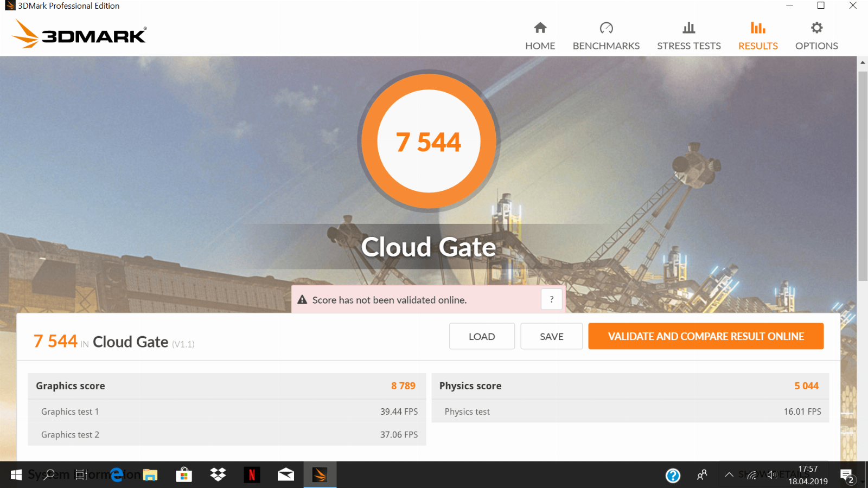This screenshot has height=488, width=868.
Task: Click the Graphics test 2 row label
Action: point(70,434)
